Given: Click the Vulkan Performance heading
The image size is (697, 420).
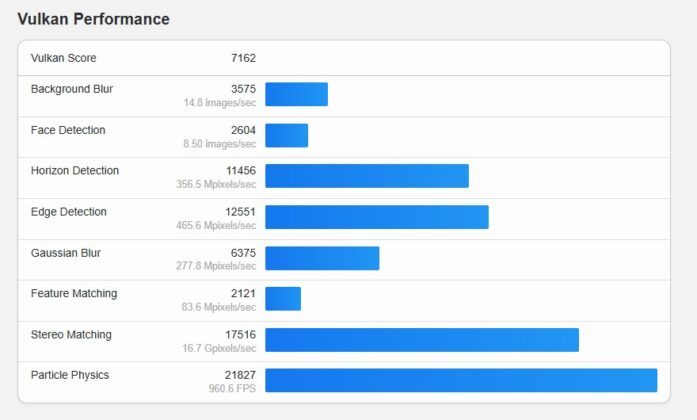Looking at the screenshot, I should coord(93,19).
